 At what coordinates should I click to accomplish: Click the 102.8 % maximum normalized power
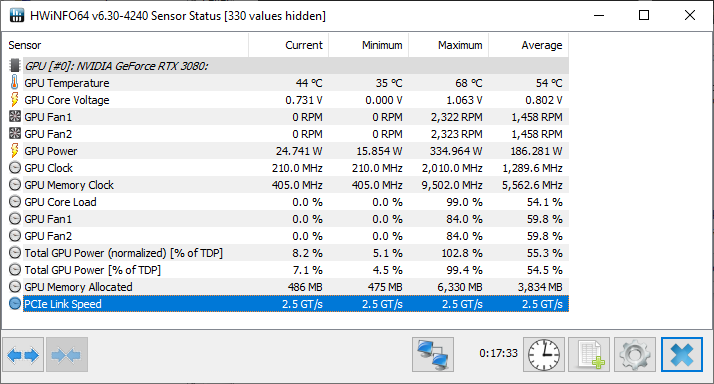462,253
